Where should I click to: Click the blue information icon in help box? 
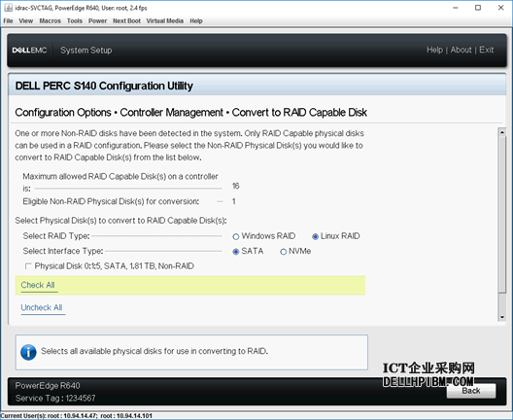(x=28, y=352)
